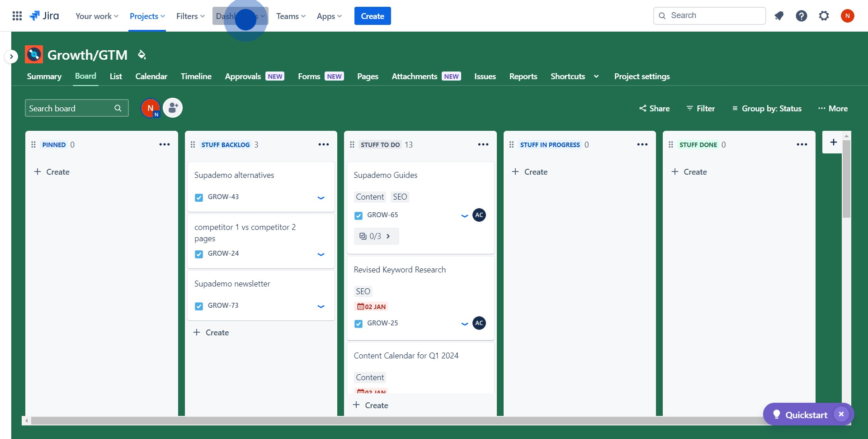Add a new column with the plus icon
The height and width of the screenshot is (439, 868).
point(833,142)
